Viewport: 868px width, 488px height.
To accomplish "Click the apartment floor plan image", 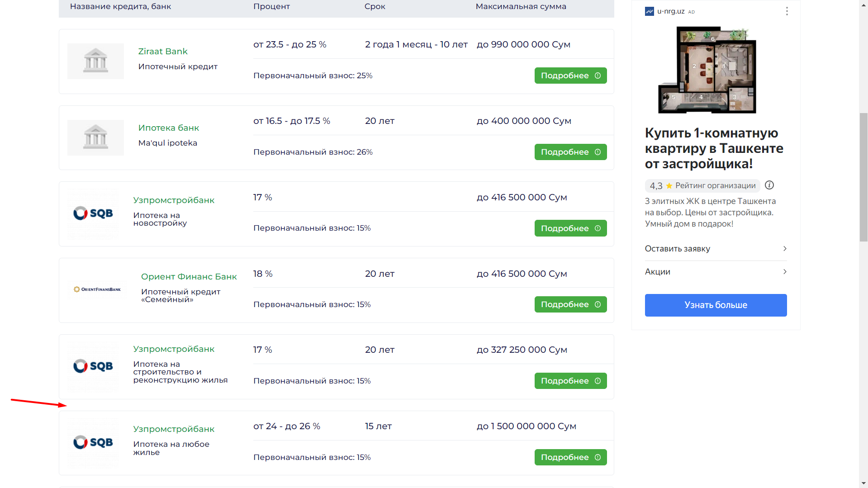I will coord(707,70).
